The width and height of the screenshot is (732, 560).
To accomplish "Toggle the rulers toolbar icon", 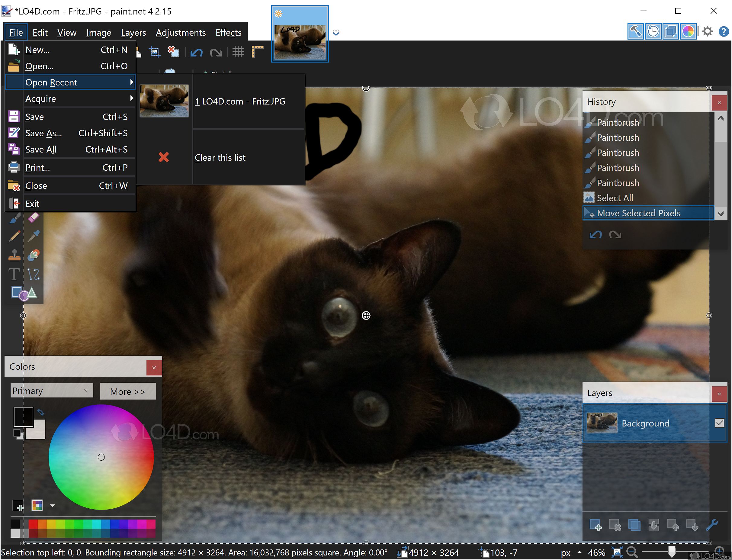I will coord(258,52).
